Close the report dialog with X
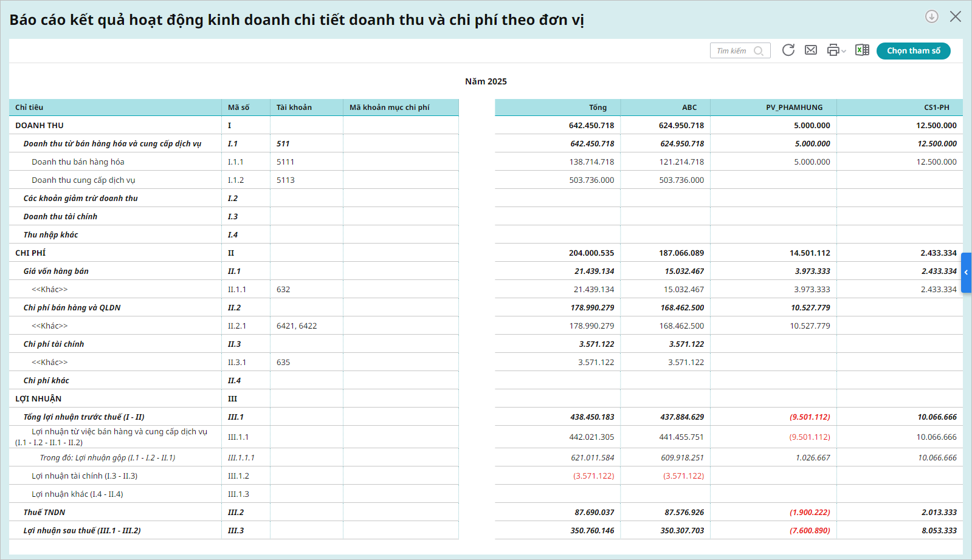Screen dimensions: 972x560 (x=956, y=16)
